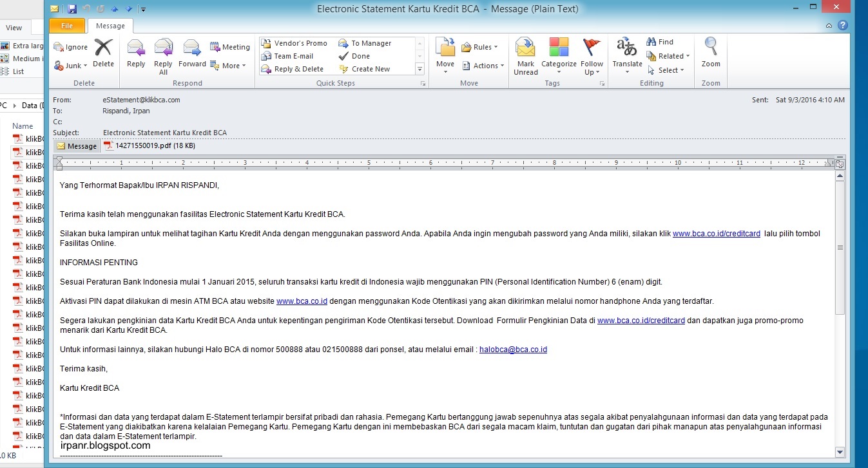Click the scroll down arrow of message body

pos(840,451)
